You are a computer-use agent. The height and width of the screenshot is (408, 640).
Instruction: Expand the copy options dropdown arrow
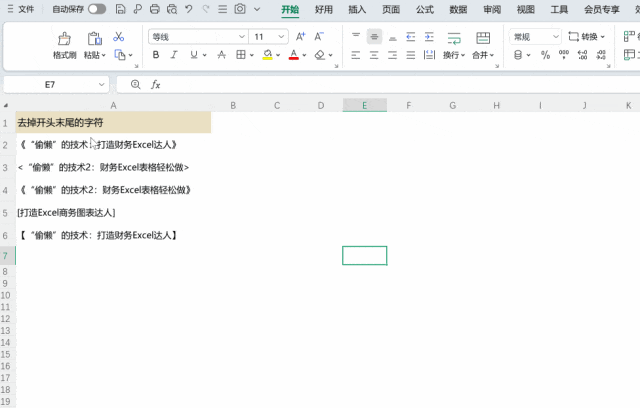coord(131,55)
